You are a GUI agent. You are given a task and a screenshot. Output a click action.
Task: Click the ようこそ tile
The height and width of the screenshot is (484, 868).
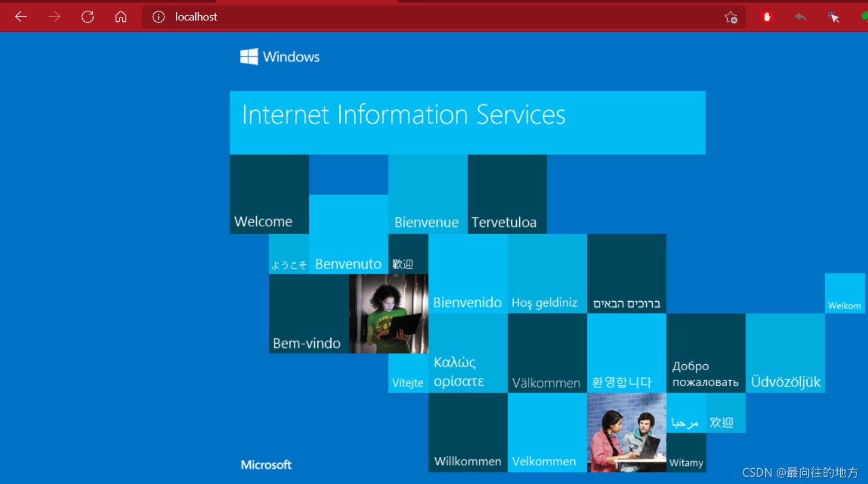click(x=289, y=254)
